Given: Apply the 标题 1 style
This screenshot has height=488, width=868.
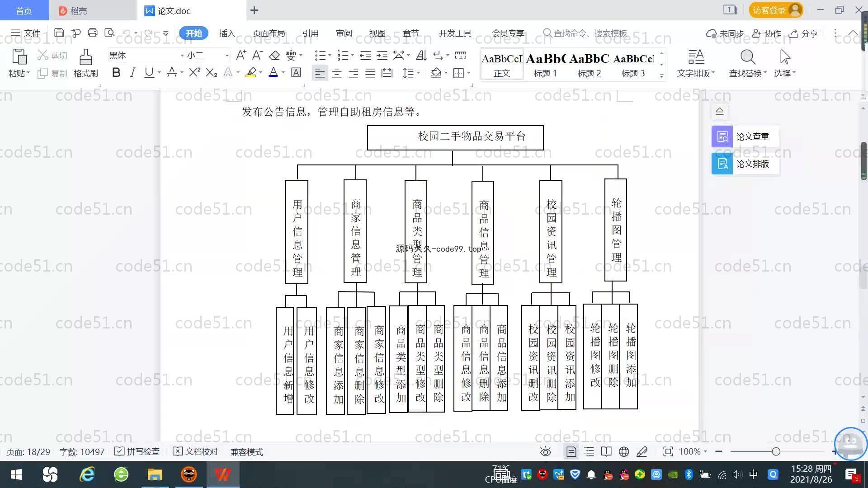Looking at the screenshot, I should pyautogui.click(x=545, y=65).
